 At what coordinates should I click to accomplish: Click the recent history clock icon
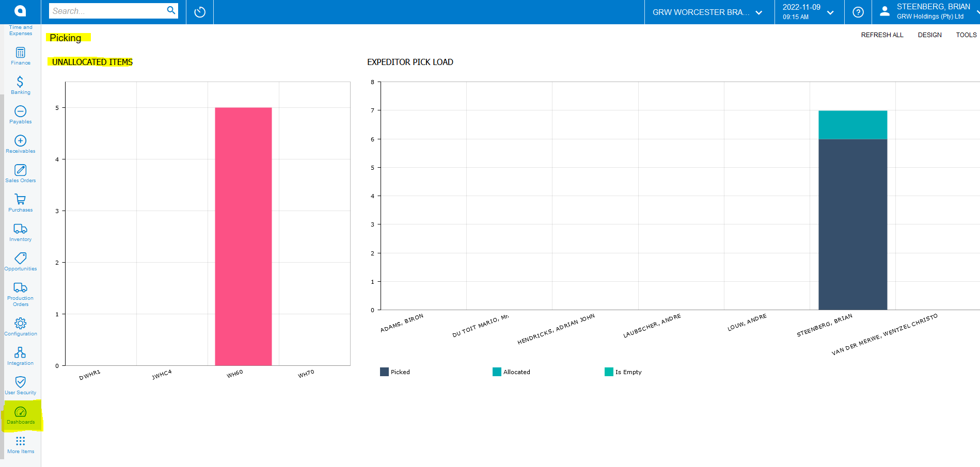(200, 12)
